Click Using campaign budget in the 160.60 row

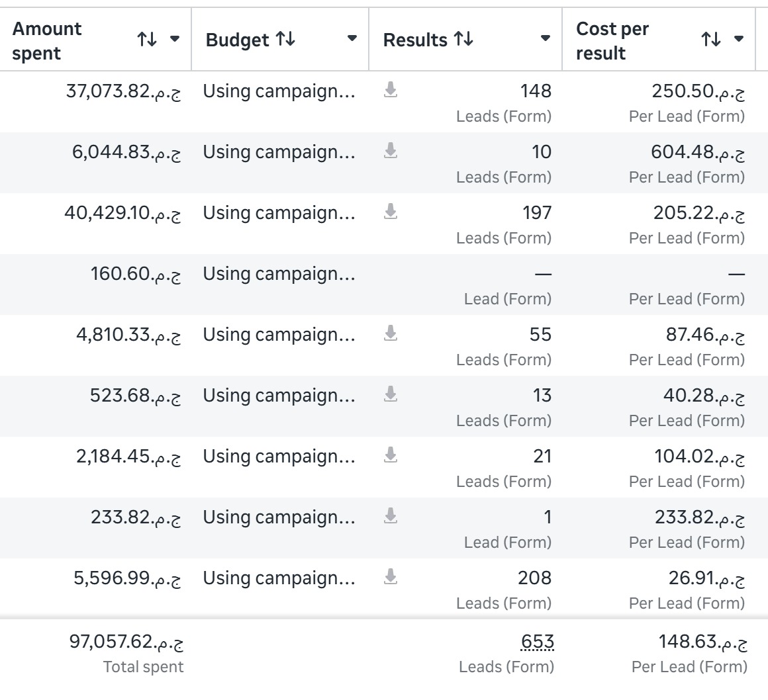pyautogui.click(x=279, y=274)
